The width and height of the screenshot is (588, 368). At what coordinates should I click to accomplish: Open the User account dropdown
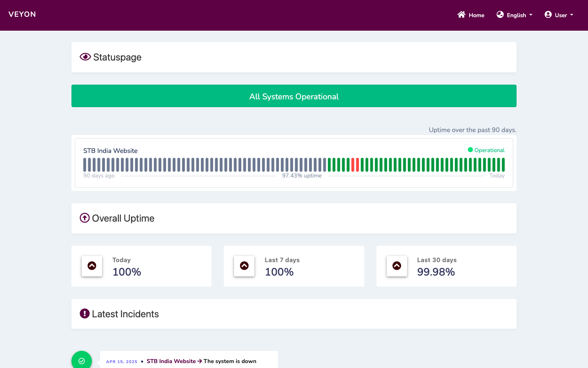559,15
